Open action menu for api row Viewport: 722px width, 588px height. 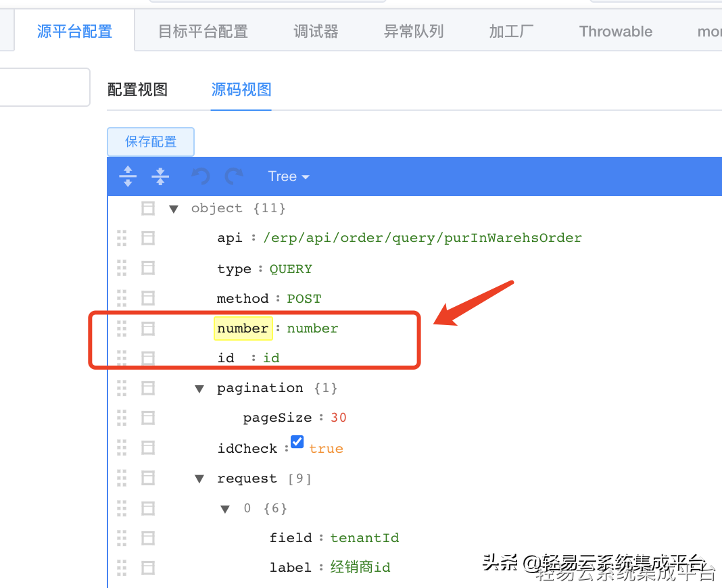[x=148, y=239]
